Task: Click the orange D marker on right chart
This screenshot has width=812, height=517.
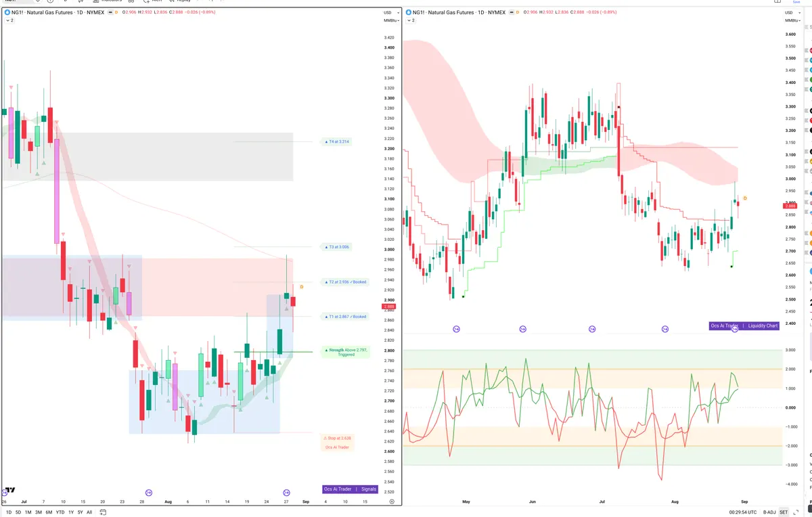Action: click(x=744, y=198)
